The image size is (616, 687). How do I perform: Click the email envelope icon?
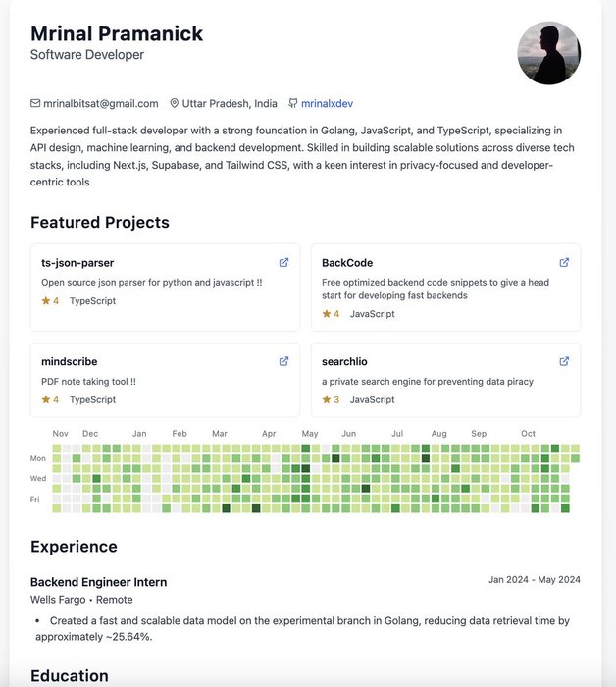(35, 103)
